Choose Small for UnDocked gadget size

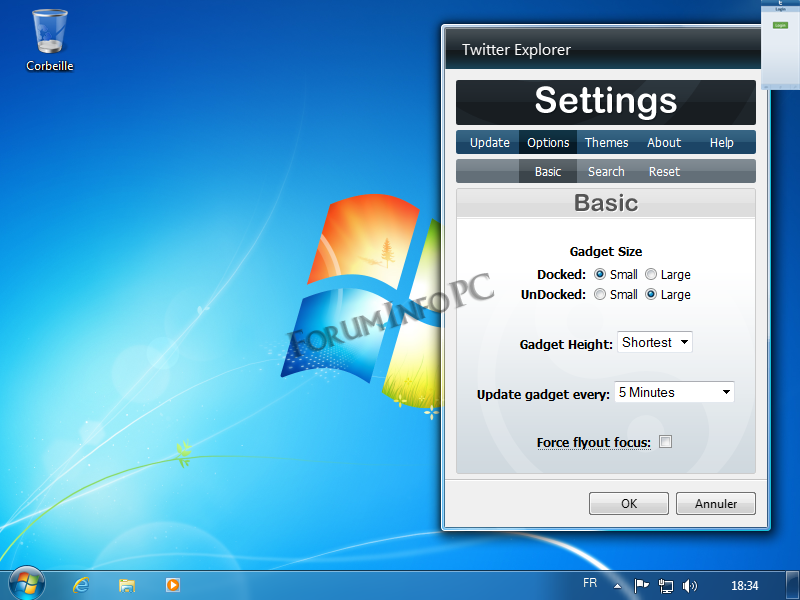600,294
